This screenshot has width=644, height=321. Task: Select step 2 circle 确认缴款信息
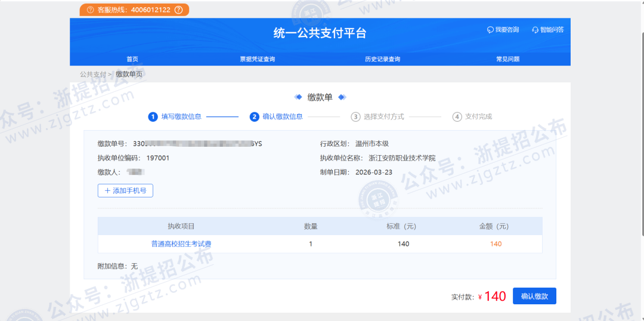(255, 117)
